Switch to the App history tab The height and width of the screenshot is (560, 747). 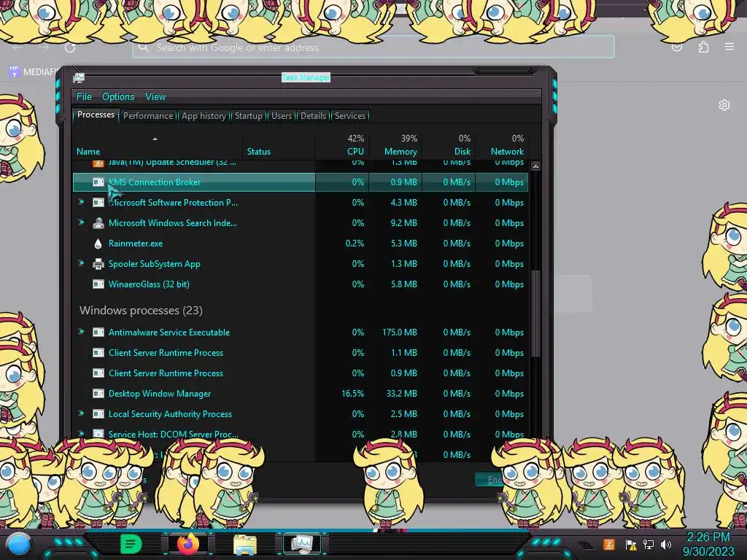(x=204, y=116)
